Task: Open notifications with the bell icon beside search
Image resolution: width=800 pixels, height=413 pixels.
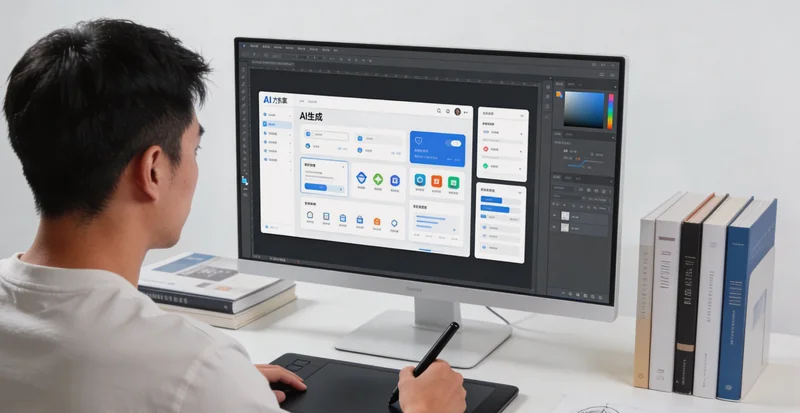Action: point(447,110)
